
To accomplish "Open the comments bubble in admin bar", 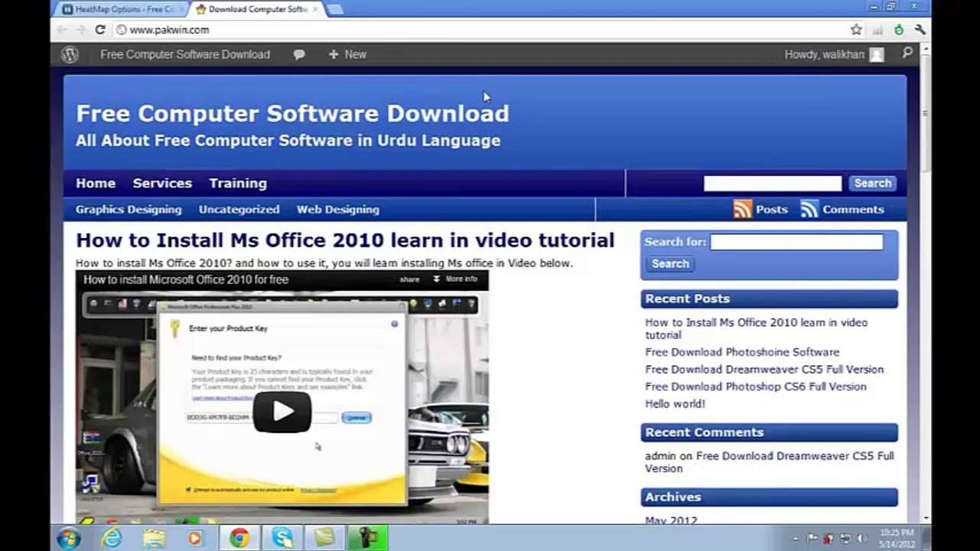I will (299, 54).
